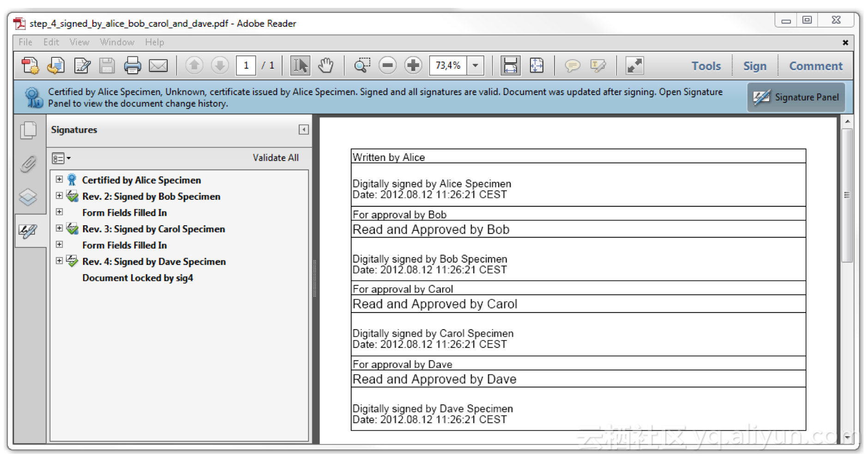This screenshot has height=456, width=868.
Task: Click the zoom percentage 73,4% field
Action: [448, 66]
